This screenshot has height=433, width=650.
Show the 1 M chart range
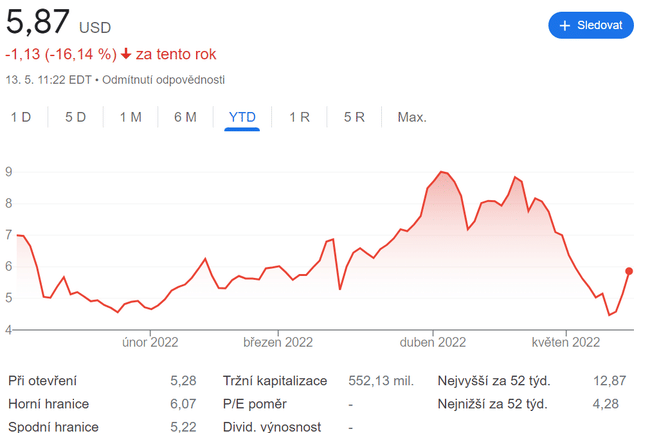(x=131, y=117)
